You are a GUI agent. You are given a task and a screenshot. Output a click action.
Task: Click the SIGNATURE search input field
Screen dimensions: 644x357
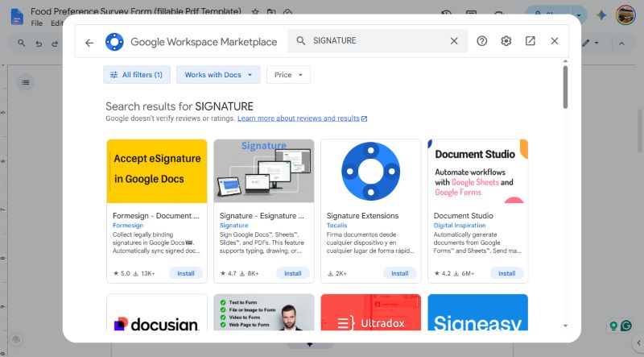coord(378,41)
